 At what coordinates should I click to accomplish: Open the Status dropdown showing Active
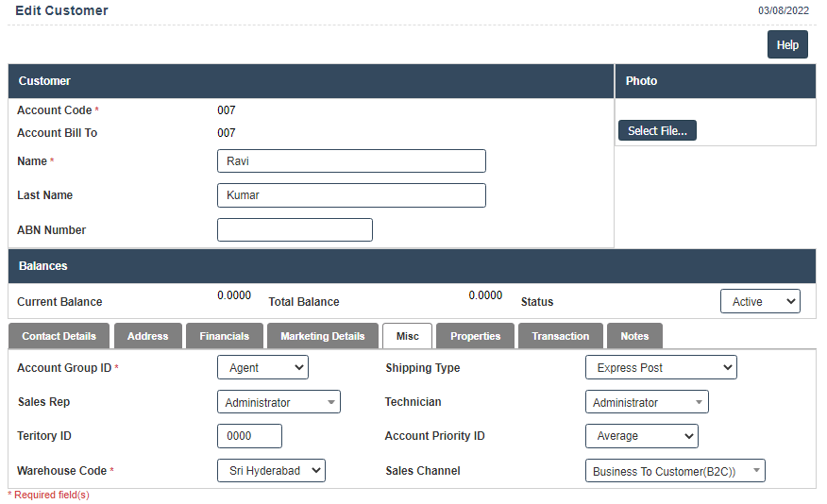(x=759, y=302)
